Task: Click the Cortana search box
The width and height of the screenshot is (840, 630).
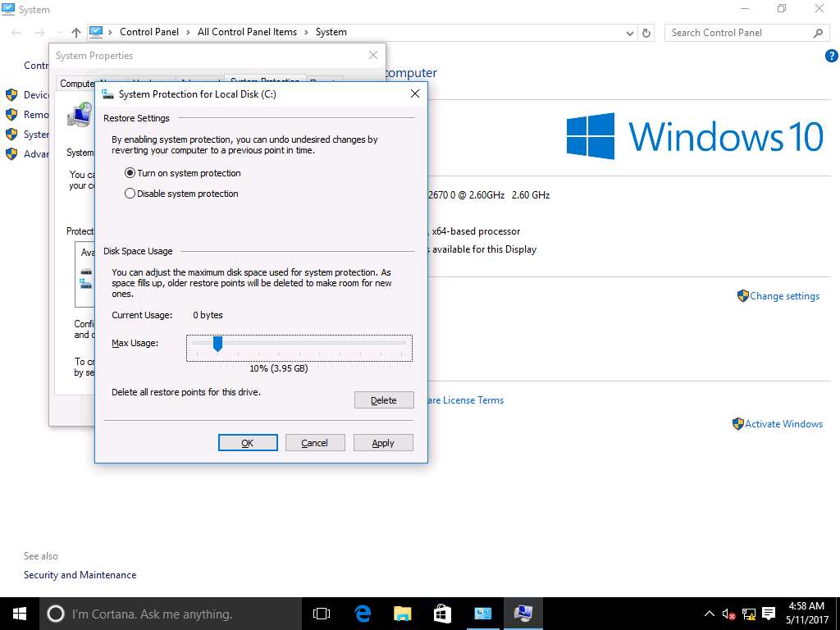Action: coord(171,614)
